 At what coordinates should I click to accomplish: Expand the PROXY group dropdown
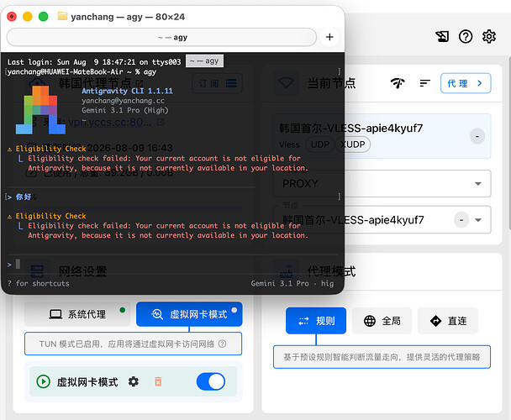tap(382, 183)
